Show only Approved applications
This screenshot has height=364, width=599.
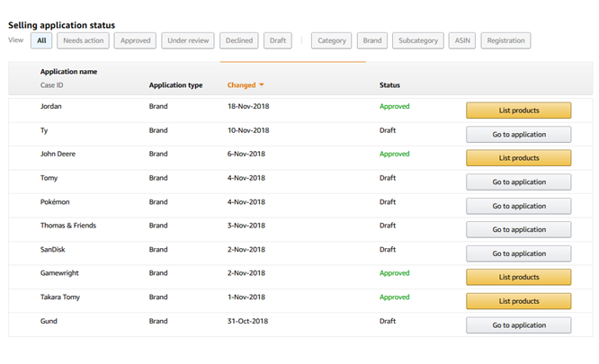[136, 40]
